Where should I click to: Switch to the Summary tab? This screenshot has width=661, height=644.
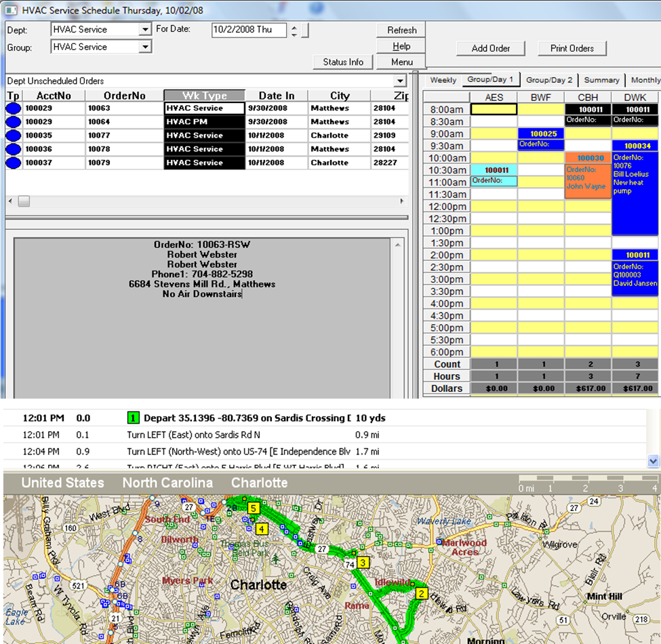point(601,80)
